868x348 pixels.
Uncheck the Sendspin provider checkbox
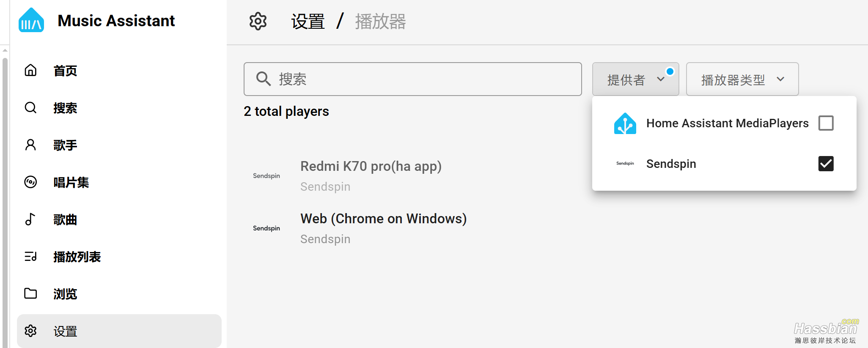[826, 164]
